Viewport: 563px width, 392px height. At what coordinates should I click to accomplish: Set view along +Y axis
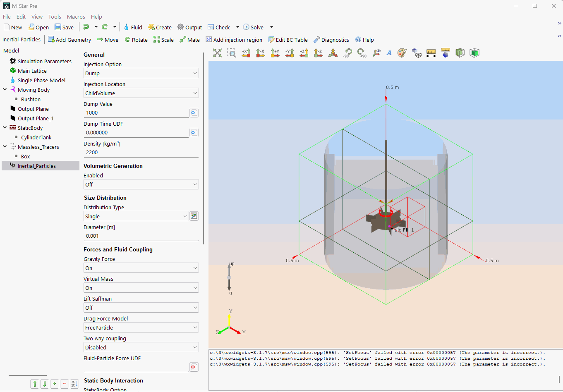coord(275,53)
